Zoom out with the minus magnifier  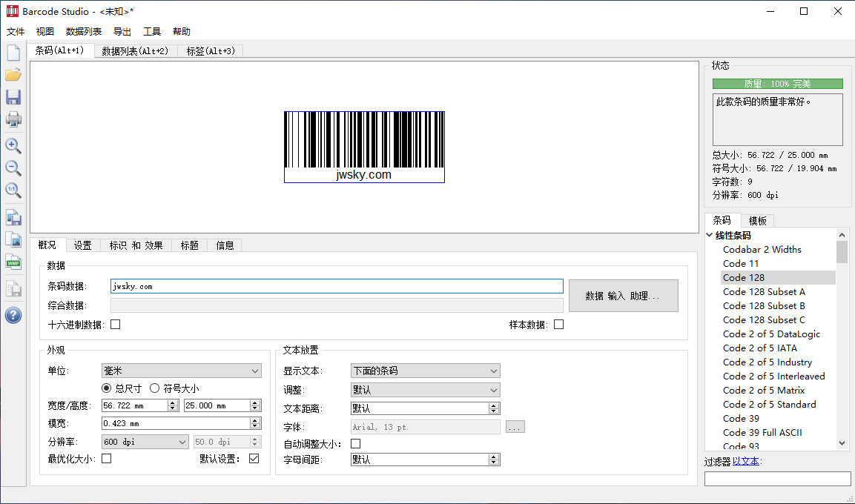(13, 168)
